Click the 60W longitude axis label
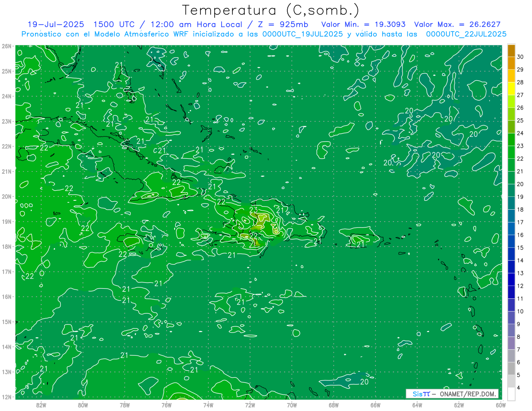Viewport: 532px width, 411px height. tap(501, 404)
